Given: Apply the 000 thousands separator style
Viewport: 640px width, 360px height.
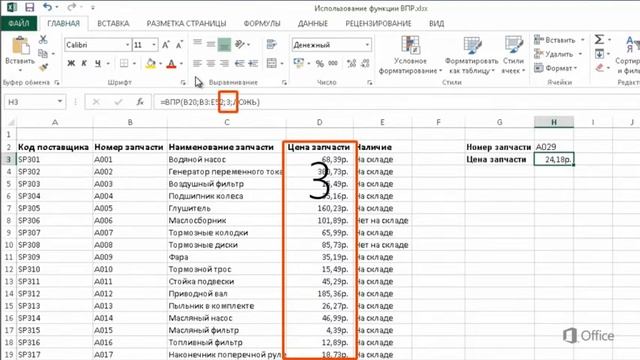Looking at the screenshot, I should (x=333, y=63).
